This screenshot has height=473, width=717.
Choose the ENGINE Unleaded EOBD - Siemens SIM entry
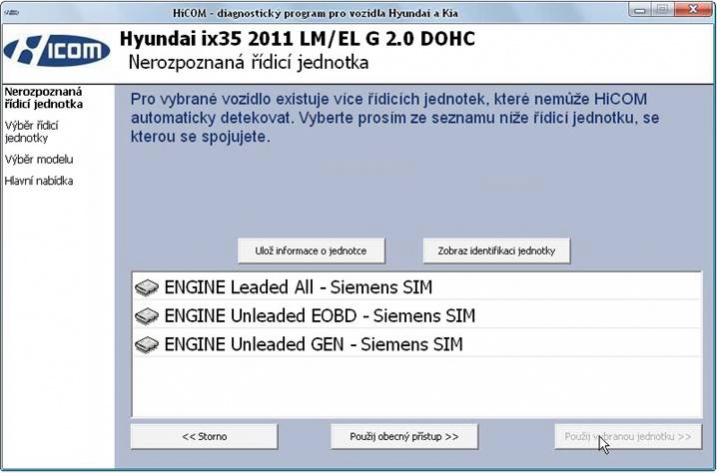319,316
